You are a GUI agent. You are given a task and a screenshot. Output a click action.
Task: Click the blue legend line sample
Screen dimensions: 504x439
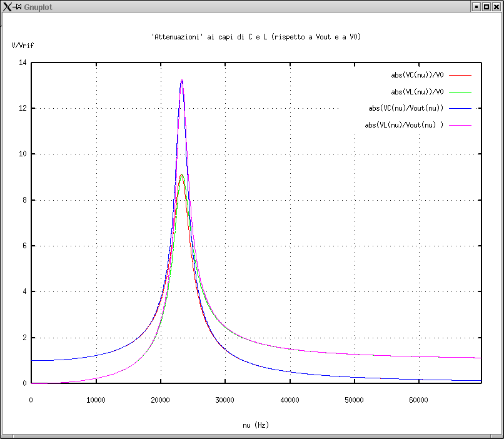(x=460, y=108)
